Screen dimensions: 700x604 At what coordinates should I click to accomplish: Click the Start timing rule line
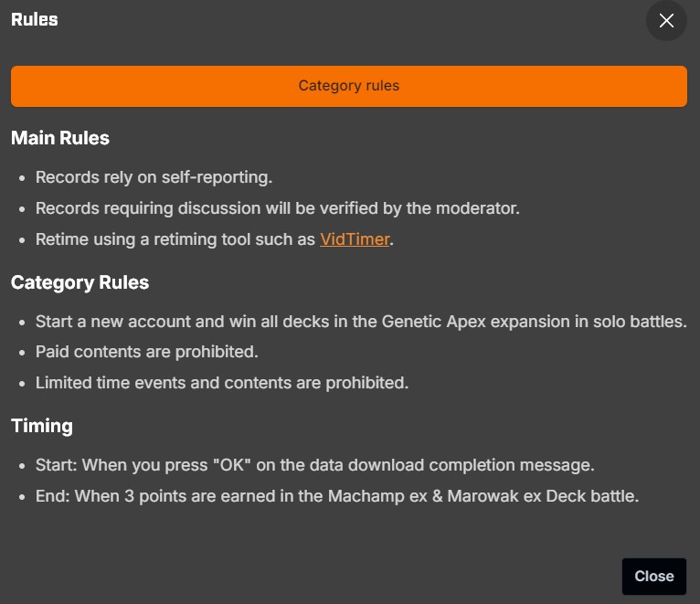314,466
